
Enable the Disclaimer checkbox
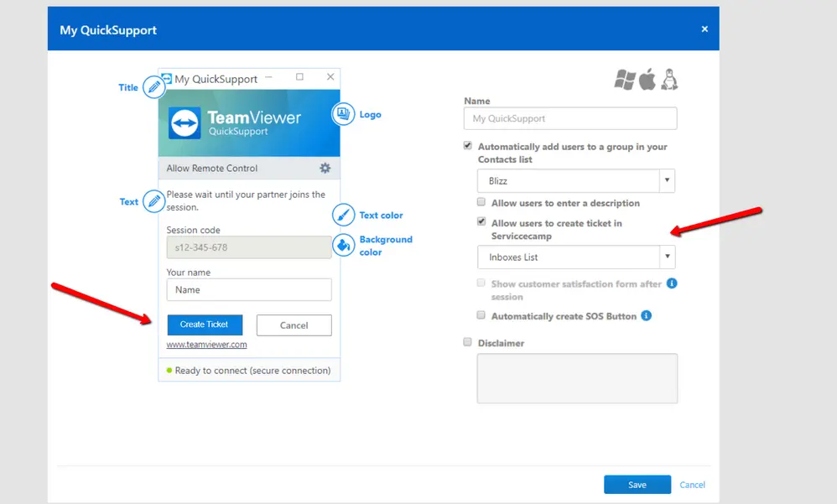[468, 341]
